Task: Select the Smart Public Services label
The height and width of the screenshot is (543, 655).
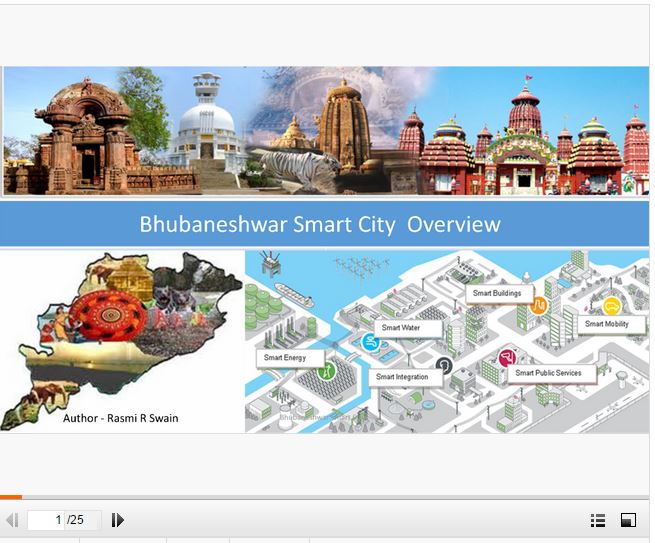Action: click(547, 373)
